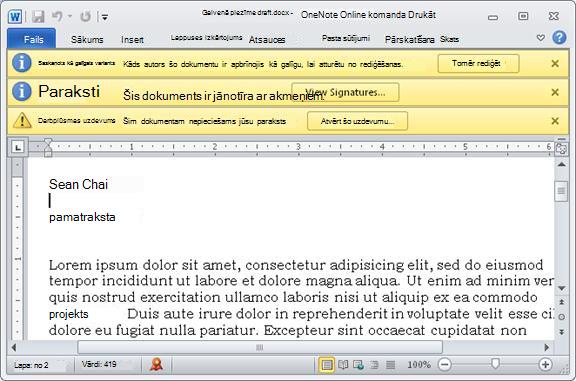The image size is (576, 381).
Task: Click the vertical scrollbar down arrow
Action: [x=561, y=288]
